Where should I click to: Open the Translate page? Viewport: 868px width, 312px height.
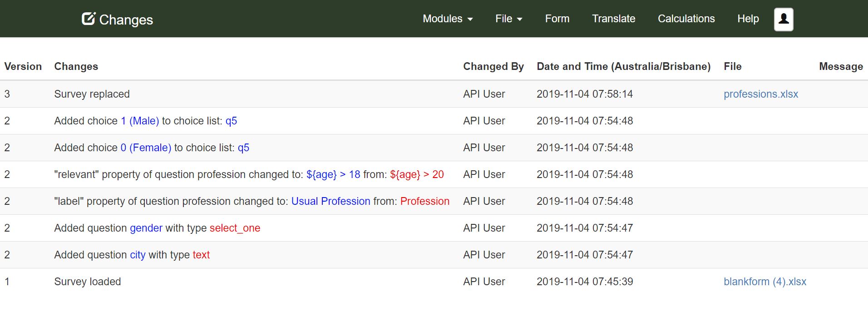(x=613, y=19)
